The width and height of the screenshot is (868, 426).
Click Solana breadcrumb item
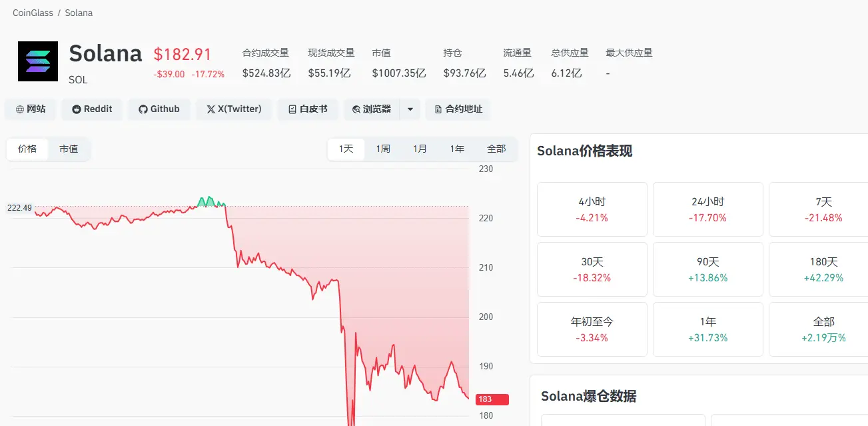click(x=79, y=13)
